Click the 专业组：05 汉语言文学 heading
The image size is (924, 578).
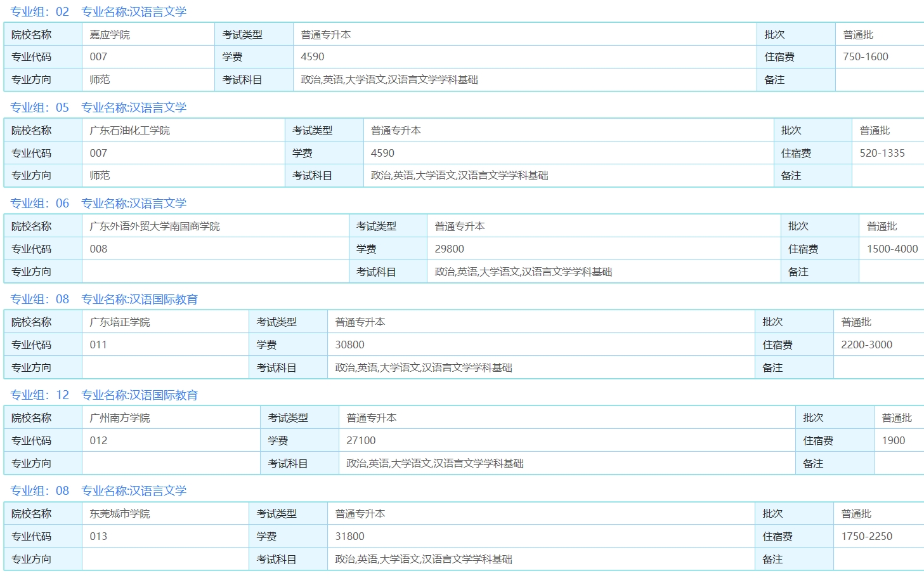click(x=98, y=107)
